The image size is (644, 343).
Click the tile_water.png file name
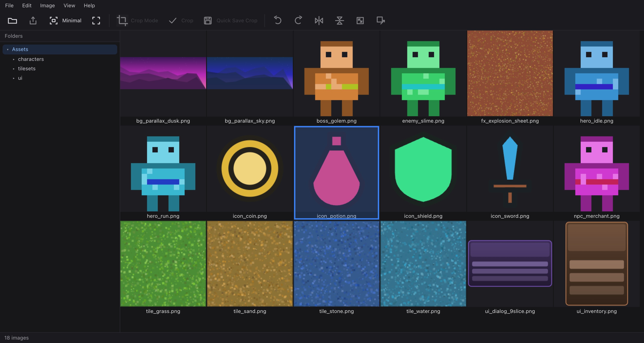423,311
